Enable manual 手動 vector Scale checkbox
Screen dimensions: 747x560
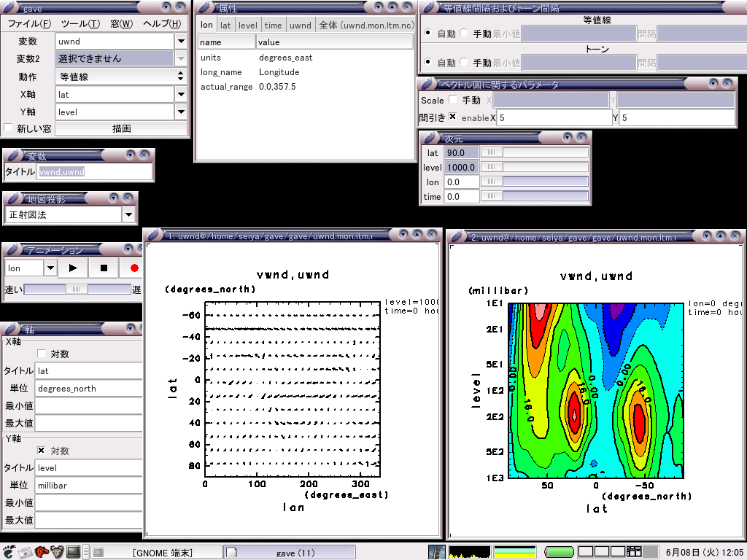(453, 99)
